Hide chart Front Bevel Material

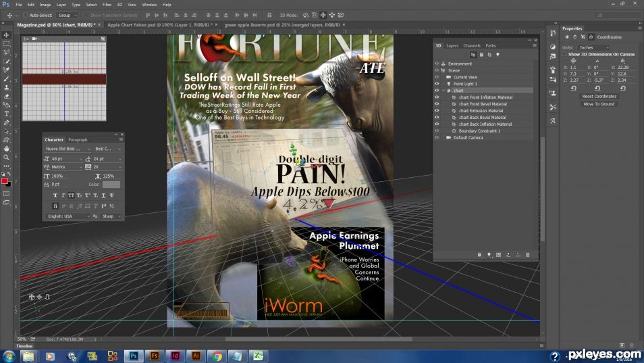click(437, 104)
